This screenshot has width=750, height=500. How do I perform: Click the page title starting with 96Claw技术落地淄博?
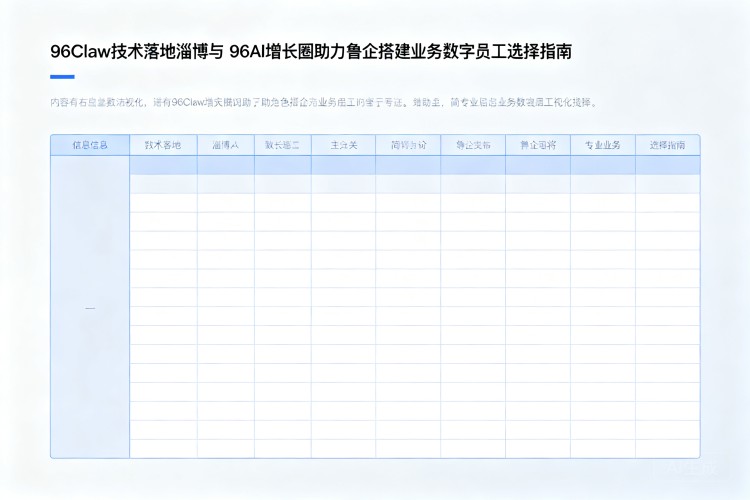pyautogui.click(x=311, y=51)
